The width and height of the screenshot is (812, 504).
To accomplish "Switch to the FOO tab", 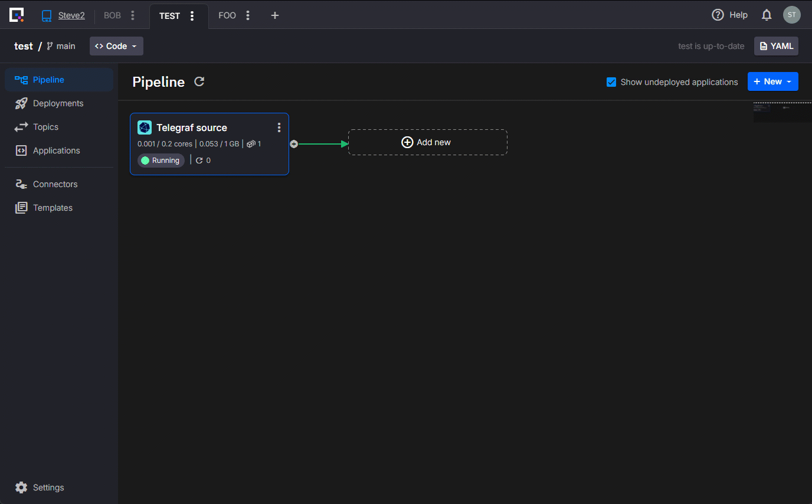I will coord(227,16).
